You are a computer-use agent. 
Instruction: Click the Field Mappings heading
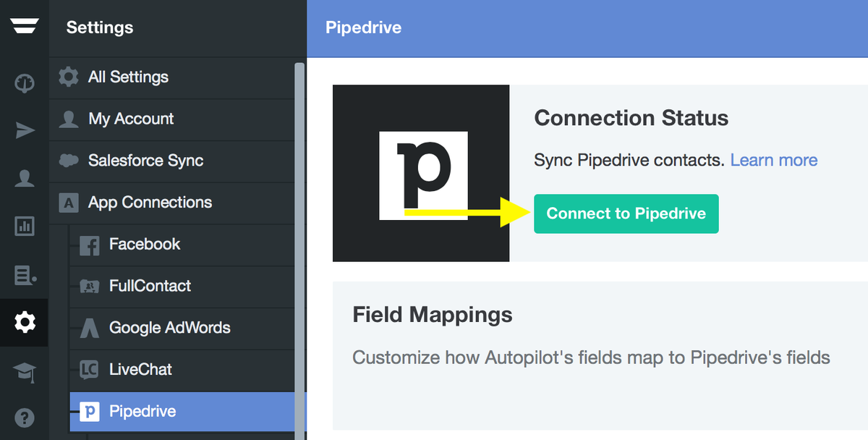click(x=433, y=315)
